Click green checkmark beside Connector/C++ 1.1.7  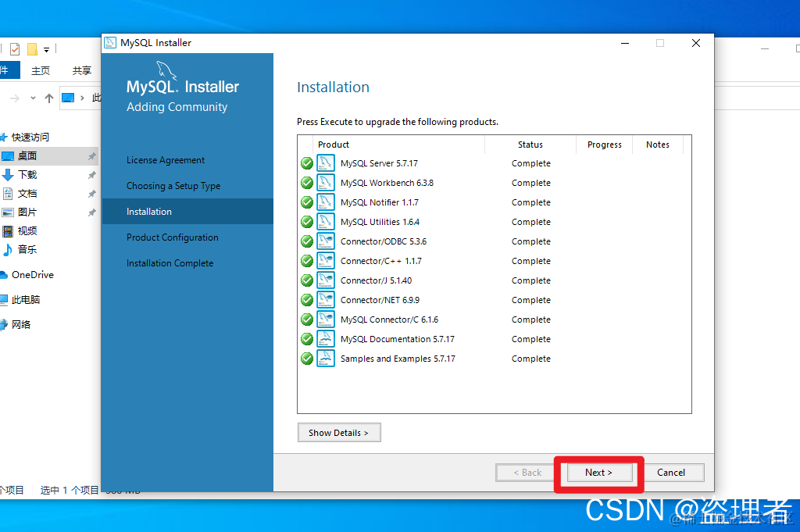pyautogui.click(x=306, y=261)
